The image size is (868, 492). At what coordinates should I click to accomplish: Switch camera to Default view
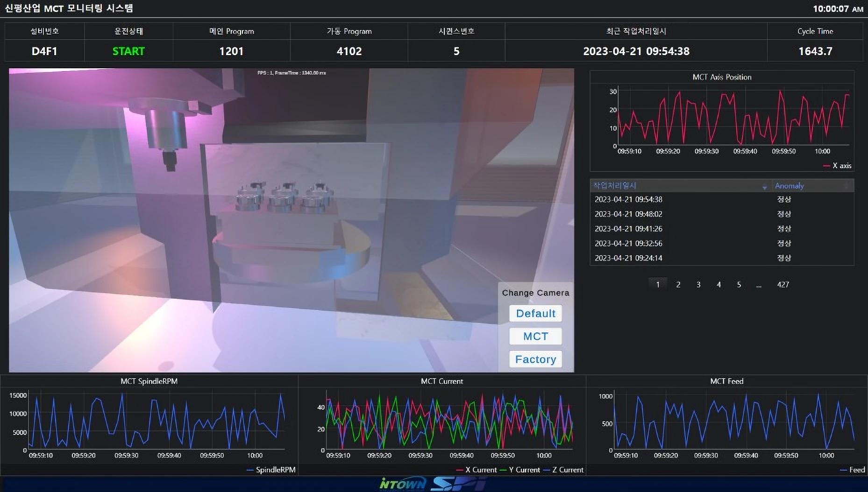click(535, 313)
